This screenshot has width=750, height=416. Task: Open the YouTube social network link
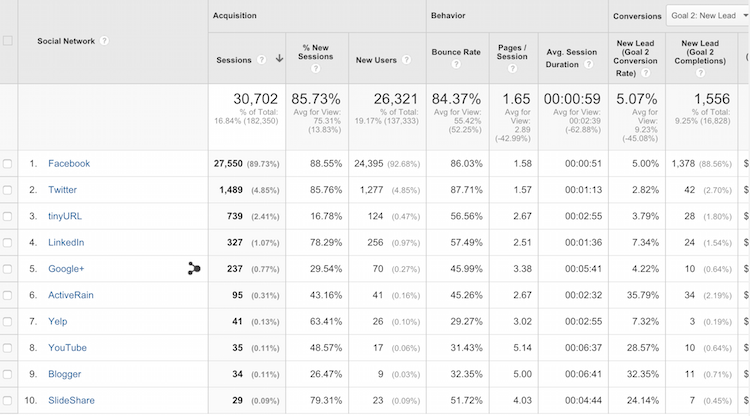67,348
